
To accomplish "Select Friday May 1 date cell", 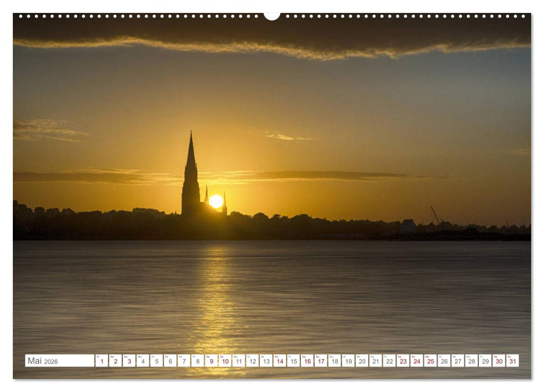I will pyautogui.click(x=101, y=361).
